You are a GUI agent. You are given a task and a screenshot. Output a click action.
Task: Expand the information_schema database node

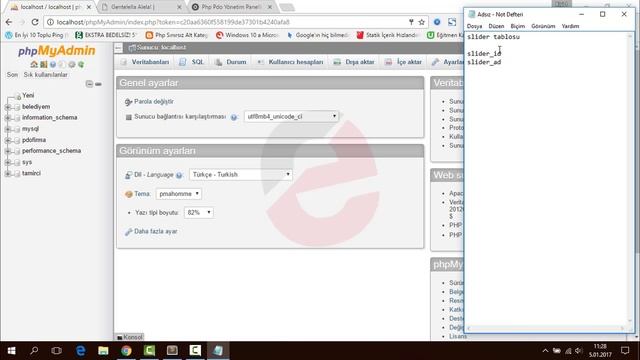point(8,118)
